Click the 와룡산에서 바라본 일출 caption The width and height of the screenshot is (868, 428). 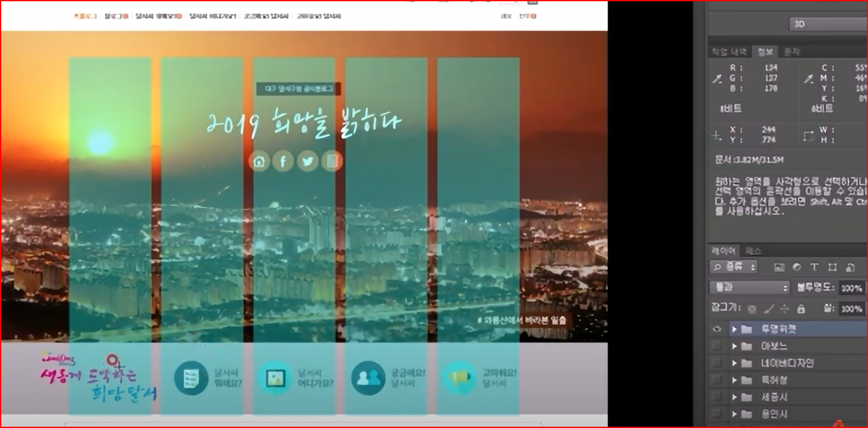[523, 321]
